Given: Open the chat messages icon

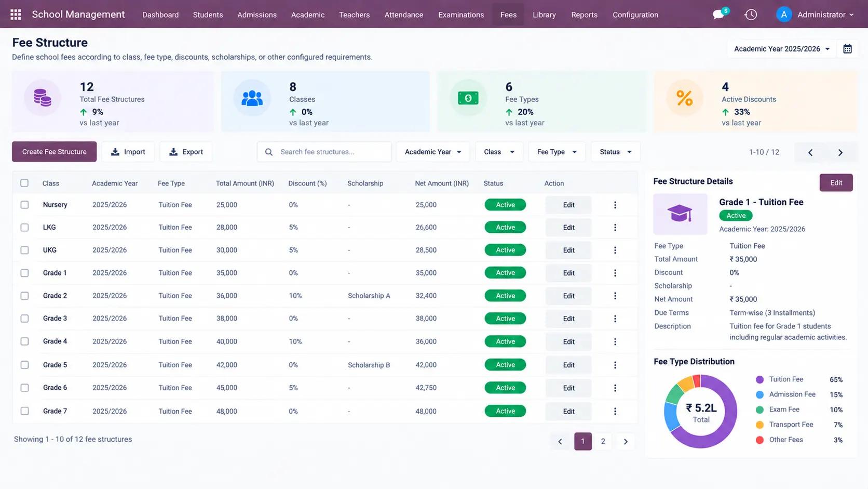Looking at the screenshot, I should click(719, 15).
